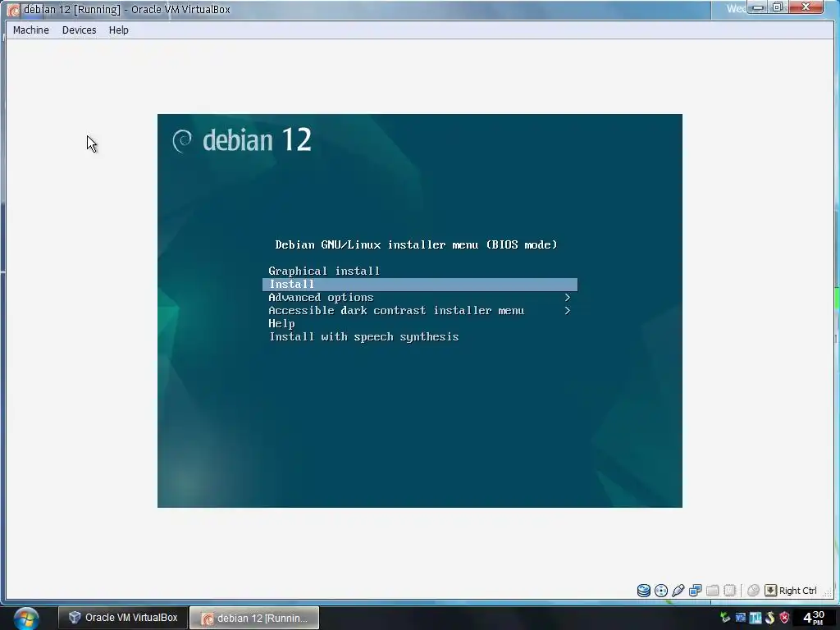The height and width of the screenshot is (630, 840).
Task: Open the Machine menu
Action: coord(30,30)
